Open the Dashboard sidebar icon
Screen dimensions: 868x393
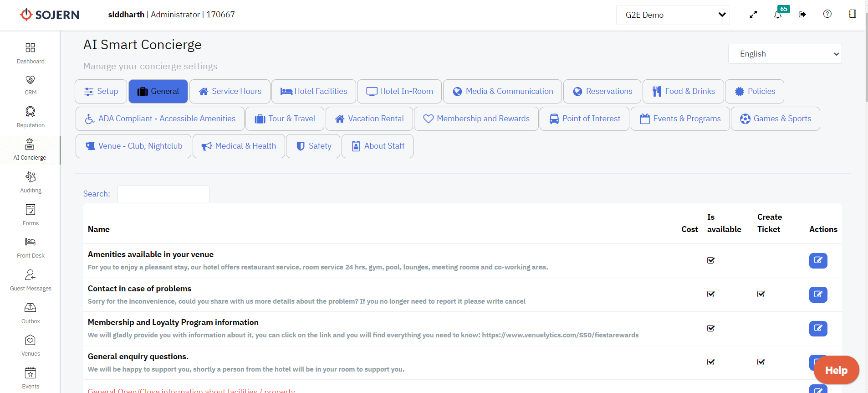[31, 53]
